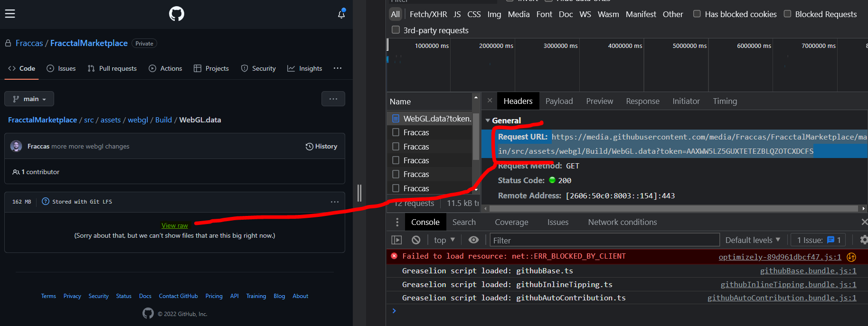
Task: Open Git LFS info question icon
Action: click(46, 201)
